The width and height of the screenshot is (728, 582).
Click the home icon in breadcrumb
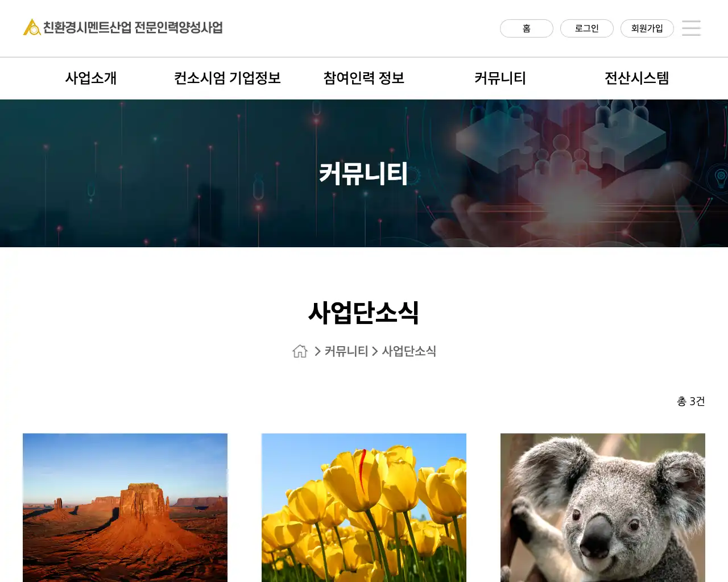pos(300,351)
